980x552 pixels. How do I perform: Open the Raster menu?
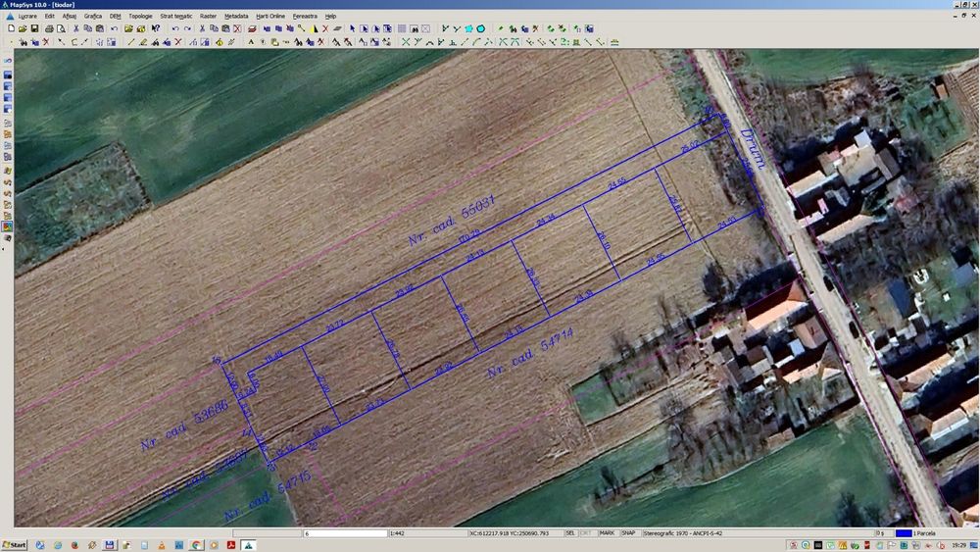[208, 17]
